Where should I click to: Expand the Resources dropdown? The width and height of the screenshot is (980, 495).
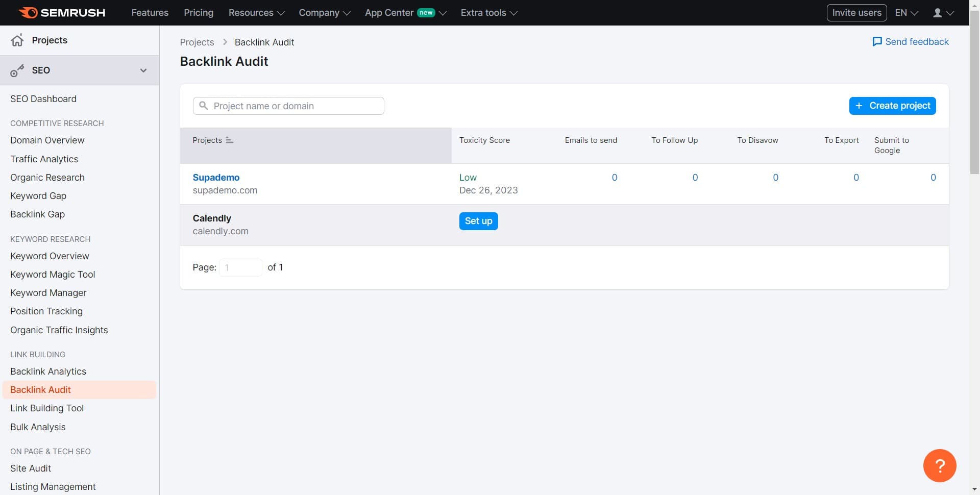(256, 12)
